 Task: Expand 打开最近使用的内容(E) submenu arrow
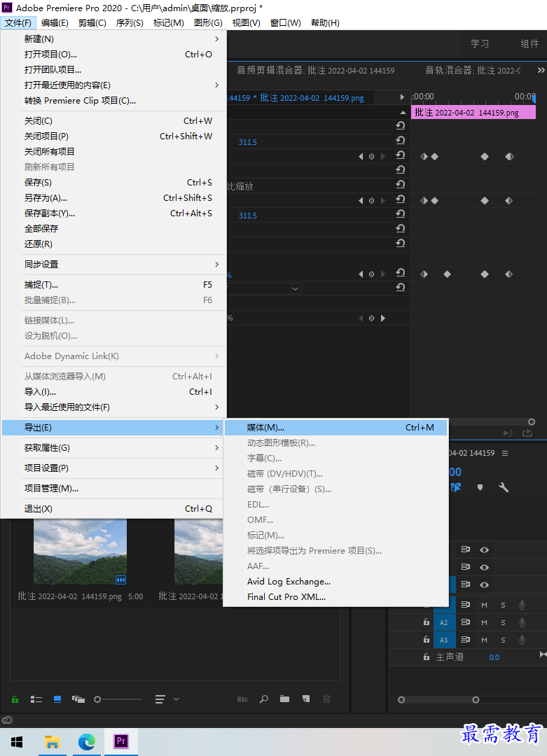click(216, 85)
